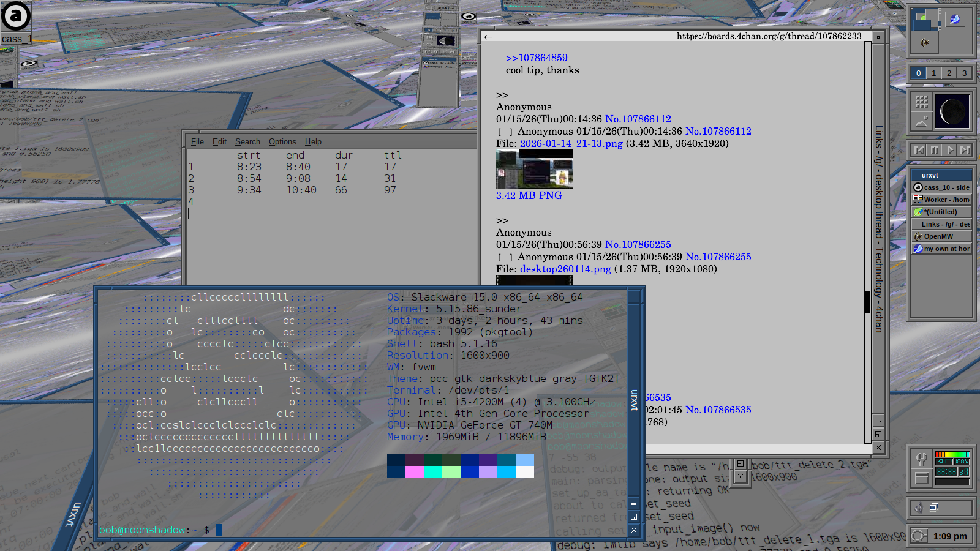Click the speaker volume icon
The height and width of the screenshot is (551, 980).
(919, 508)
